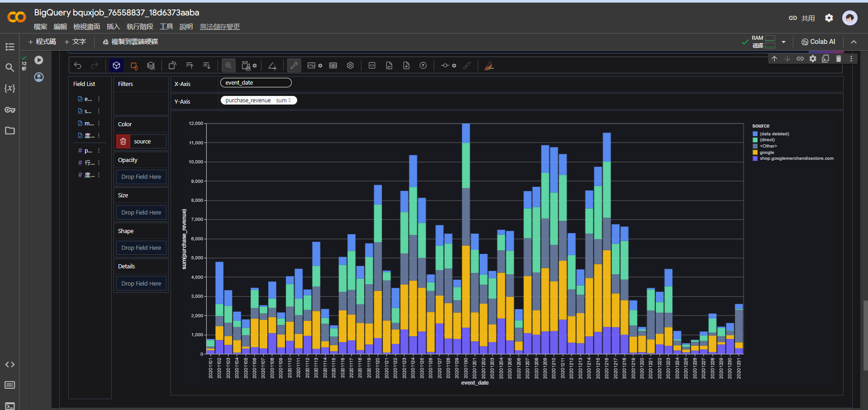Image resolution: width=868 pixels, height=410 pixels.
Task: Click the undo arrow in the PyGWalker toolbar
Action: coord(78,66)
